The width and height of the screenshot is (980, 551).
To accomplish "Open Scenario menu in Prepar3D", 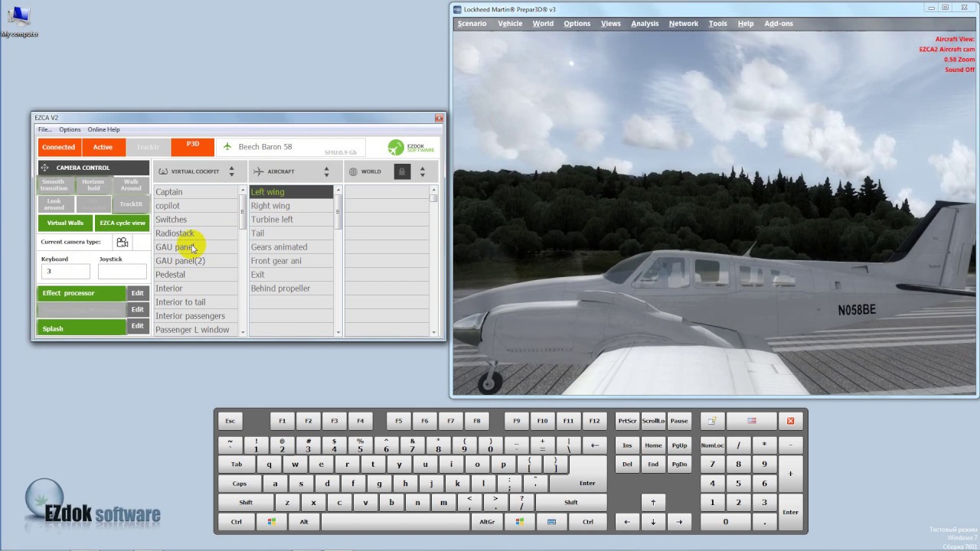I will 472,24.
